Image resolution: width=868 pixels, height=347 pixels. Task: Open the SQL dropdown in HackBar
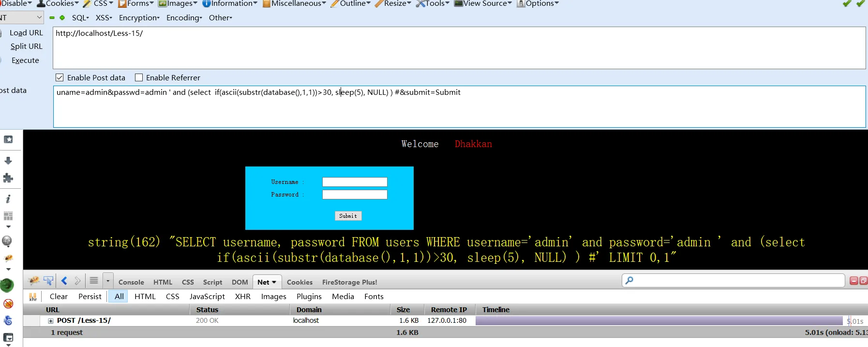click(x=80, y=18)
